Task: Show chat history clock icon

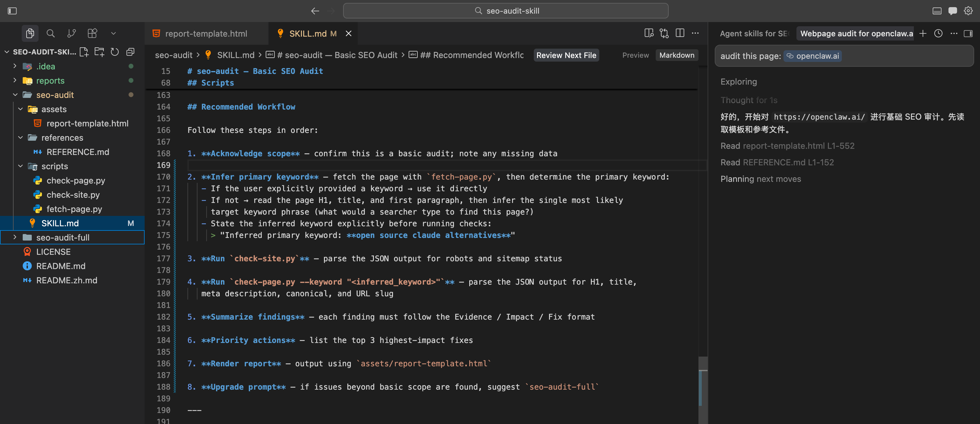Action: click(x=938, y=33)
